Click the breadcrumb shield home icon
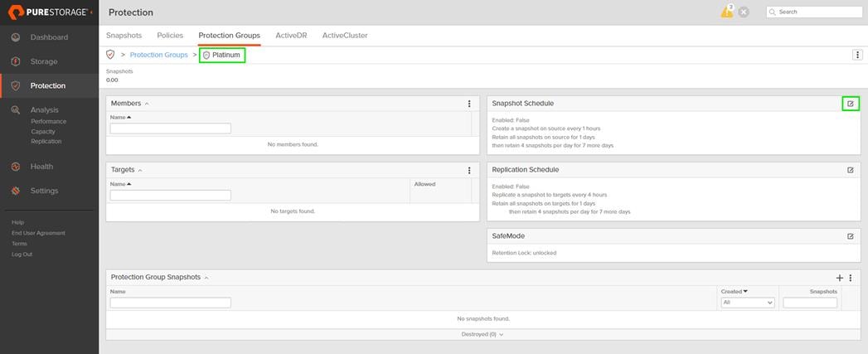Image resolution: width=868 pixels, height=354 pixels. click(110, 55)
